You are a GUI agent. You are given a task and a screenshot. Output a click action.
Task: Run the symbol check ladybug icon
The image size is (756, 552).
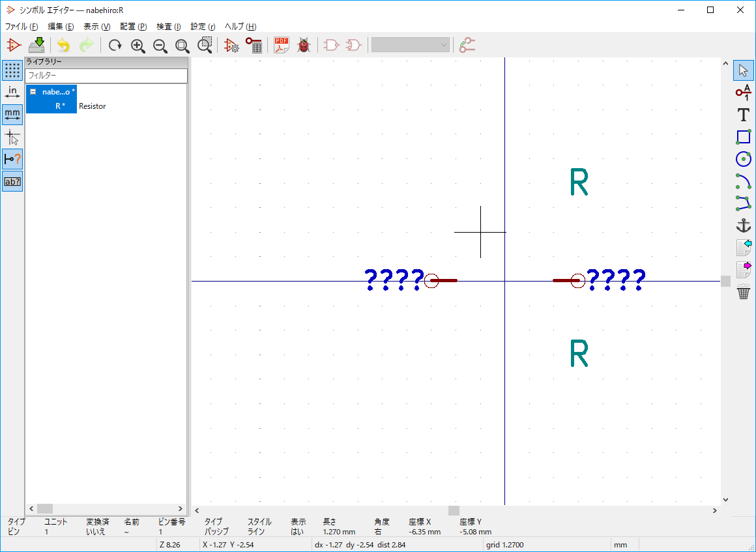click(x=304, y=46)
